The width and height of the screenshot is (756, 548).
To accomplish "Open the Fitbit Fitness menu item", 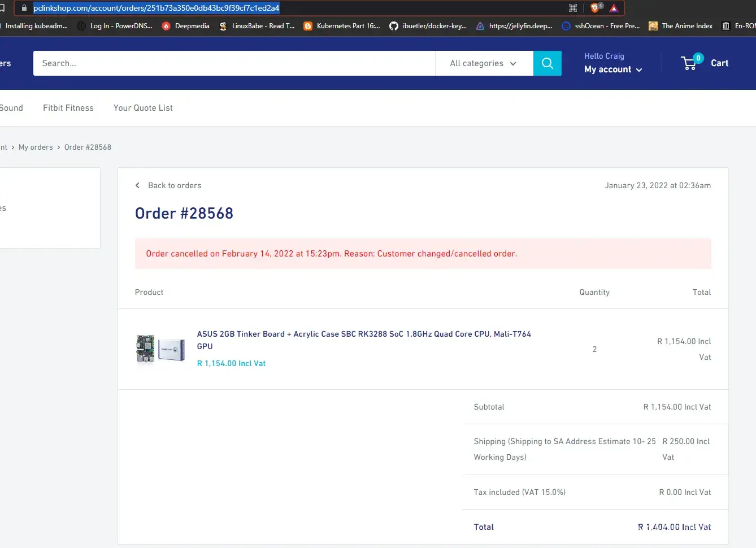I will point(68,108).
